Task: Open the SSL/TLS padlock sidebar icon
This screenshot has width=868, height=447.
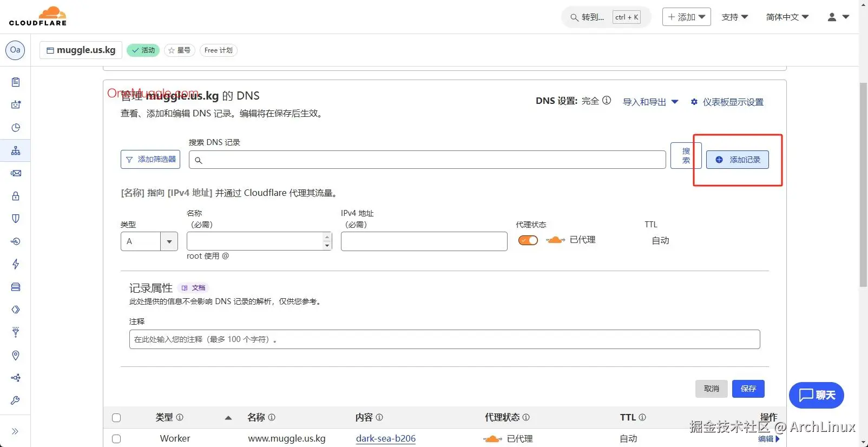Action: pos(16,196)
